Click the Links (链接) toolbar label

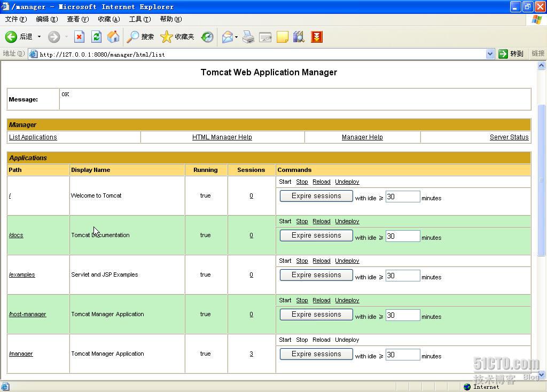[x=537, y=54]
